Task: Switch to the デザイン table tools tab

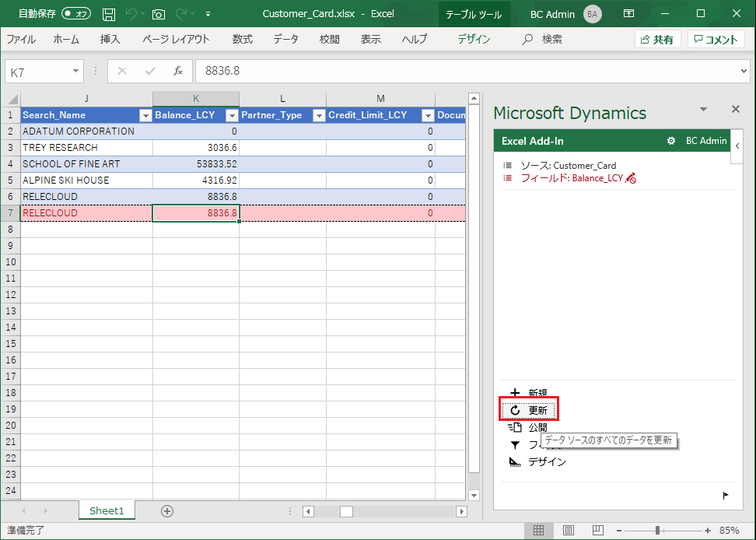Action: (x=474, y=39)
